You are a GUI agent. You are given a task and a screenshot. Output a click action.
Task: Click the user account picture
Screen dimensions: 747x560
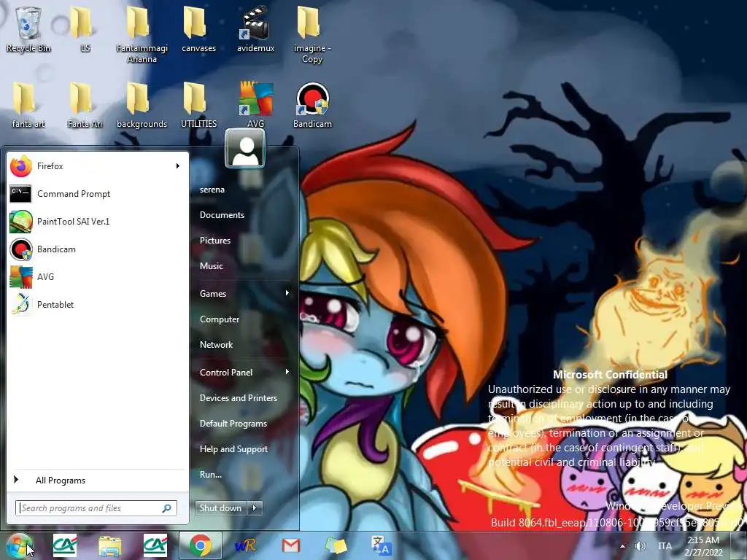(x=245, y=148)
